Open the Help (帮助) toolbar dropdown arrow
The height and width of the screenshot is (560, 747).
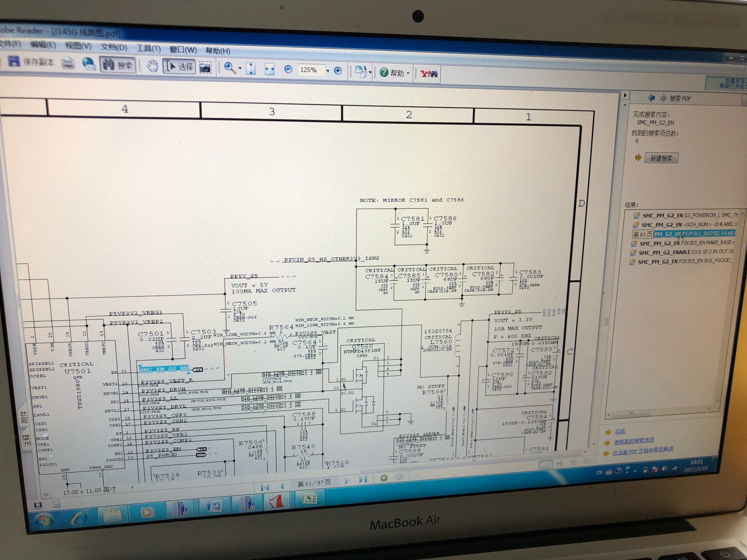click(408, 73)
